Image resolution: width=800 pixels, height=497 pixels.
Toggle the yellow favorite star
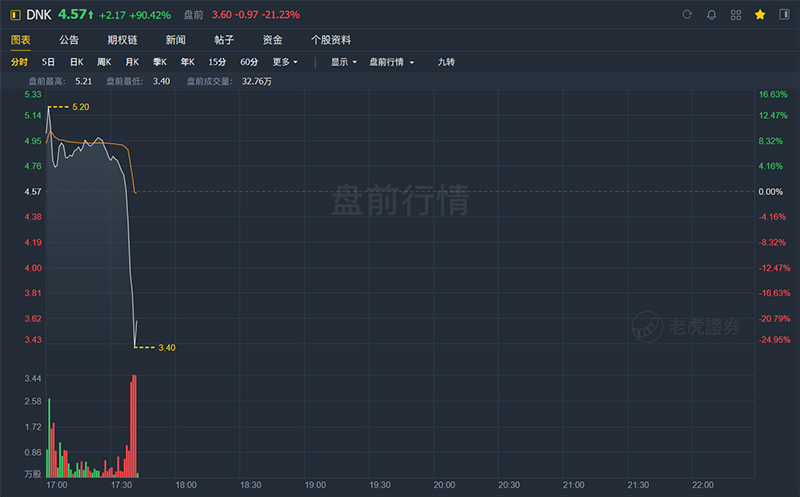(x=760, y=15)
